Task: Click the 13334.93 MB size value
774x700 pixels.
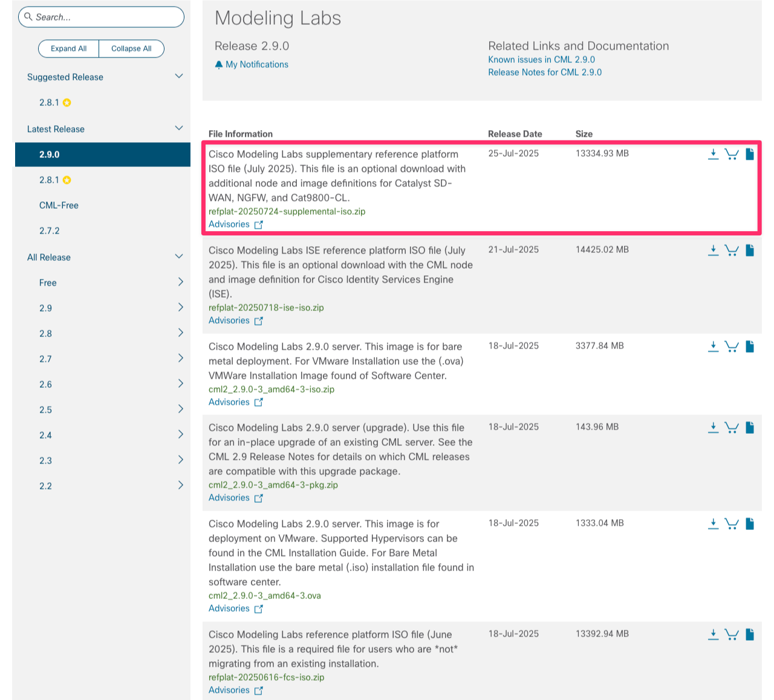Action: (602, 154)
